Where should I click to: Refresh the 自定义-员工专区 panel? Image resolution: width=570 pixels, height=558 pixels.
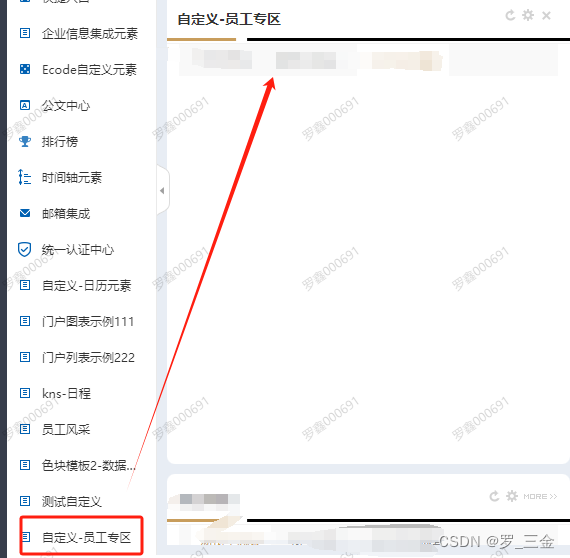pyautogui.click(x=510, y=15)
